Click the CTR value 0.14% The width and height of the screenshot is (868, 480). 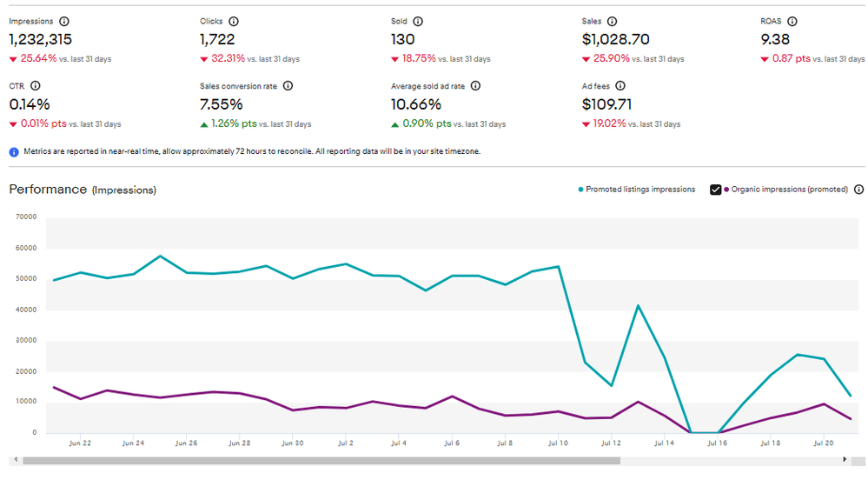(30, 104)
